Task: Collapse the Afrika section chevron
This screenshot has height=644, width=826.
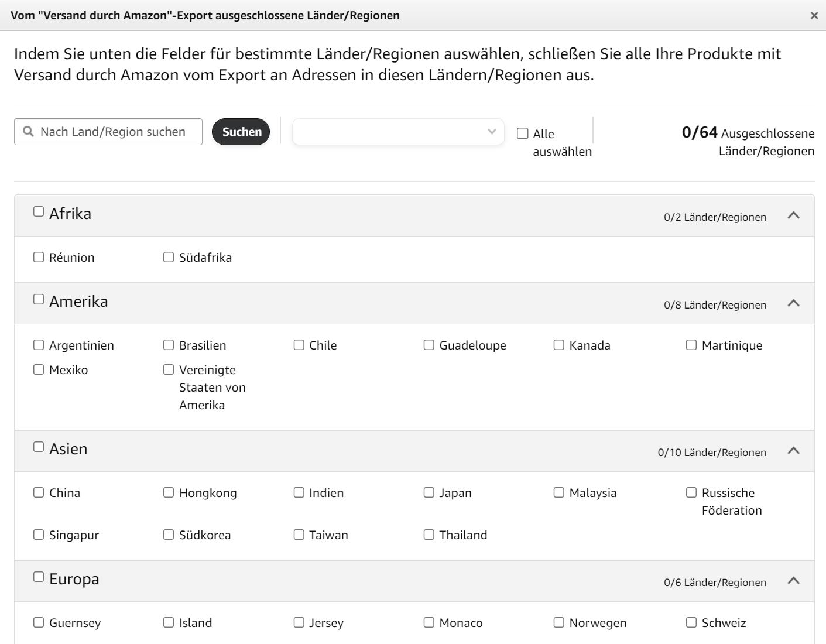Action: [794, 215]
